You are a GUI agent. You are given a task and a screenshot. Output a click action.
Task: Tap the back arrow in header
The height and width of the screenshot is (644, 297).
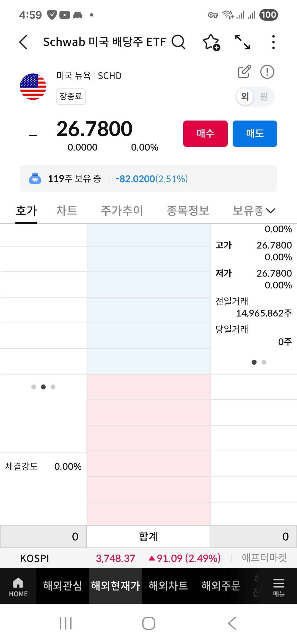(x=24, y=42)
